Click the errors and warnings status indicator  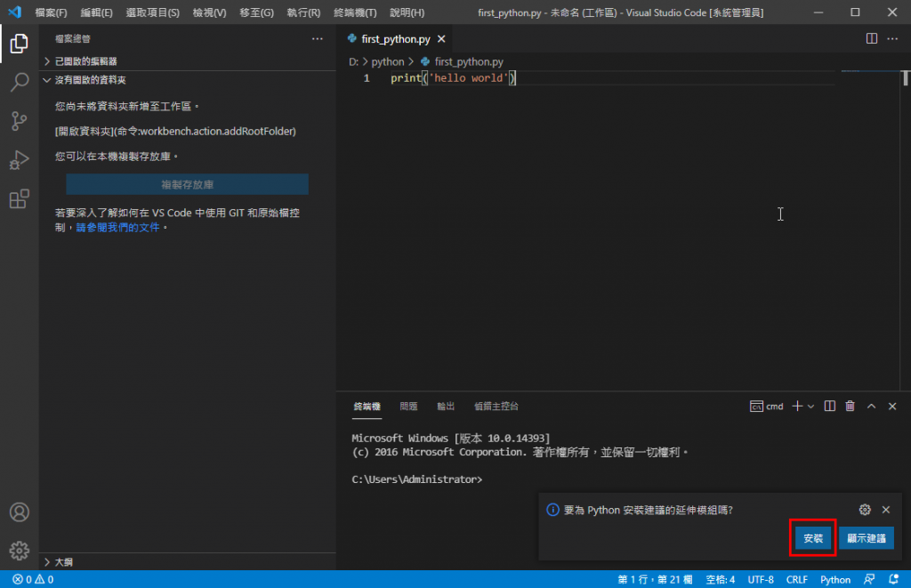point(33,579)
